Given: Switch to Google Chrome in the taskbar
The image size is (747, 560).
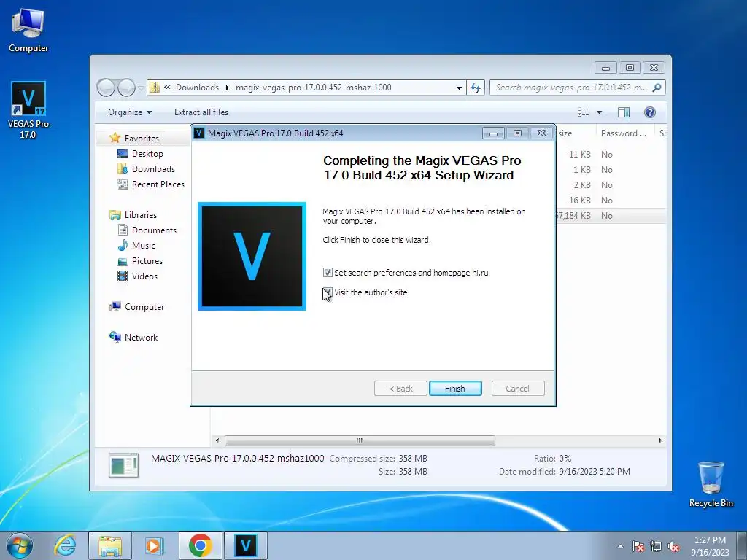Looking at the screenshot, I should [200, 545].
